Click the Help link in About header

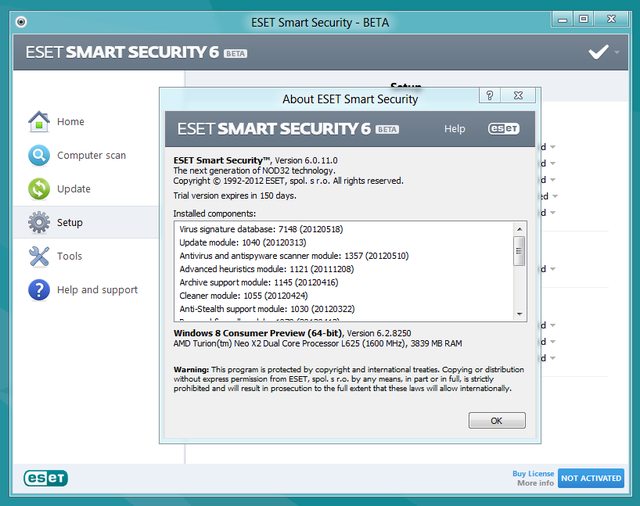coord(455,129)
